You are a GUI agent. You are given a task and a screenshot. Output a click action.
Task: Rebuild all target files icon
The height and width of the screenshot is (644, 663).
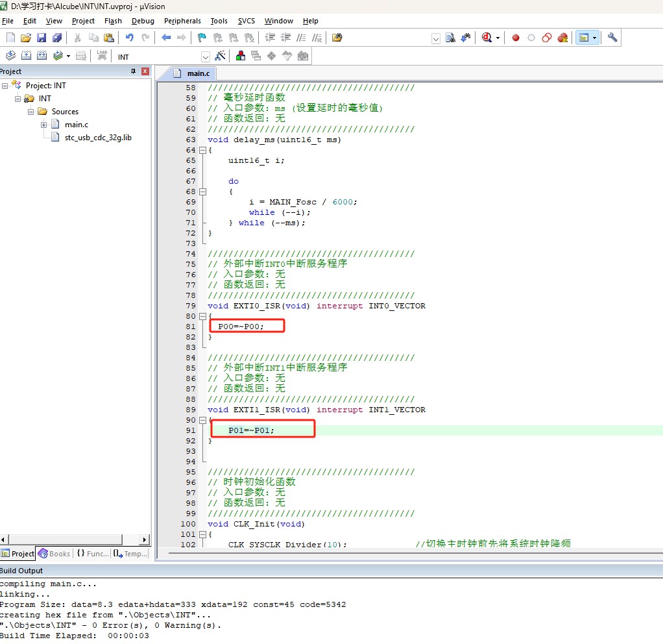pos(42,56)
